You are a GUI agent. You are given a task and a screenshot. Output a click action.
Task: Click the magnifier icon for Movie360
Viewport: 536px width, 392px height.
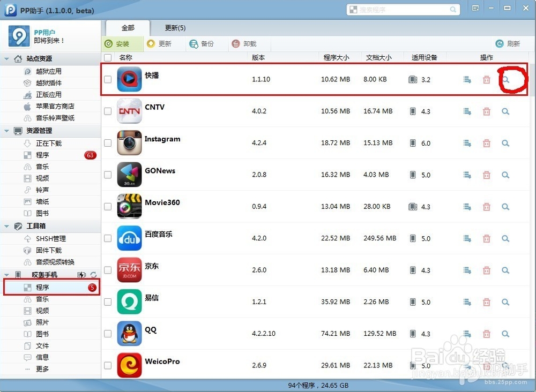(505, 207)
